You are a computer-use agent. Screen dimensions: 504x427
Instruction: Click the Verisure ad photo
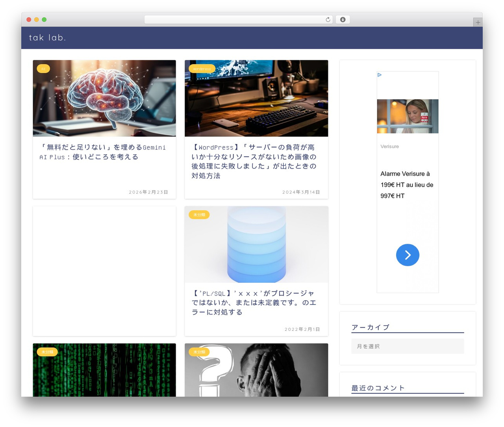click(x=408, y=116)
